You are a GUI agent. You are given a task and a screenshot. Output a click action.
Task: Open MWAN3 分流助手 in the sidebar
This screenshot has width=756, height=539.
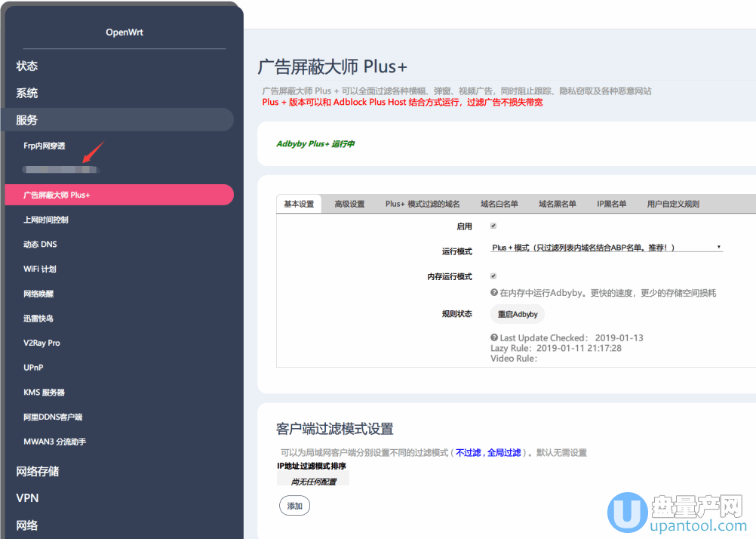point(54,442)
